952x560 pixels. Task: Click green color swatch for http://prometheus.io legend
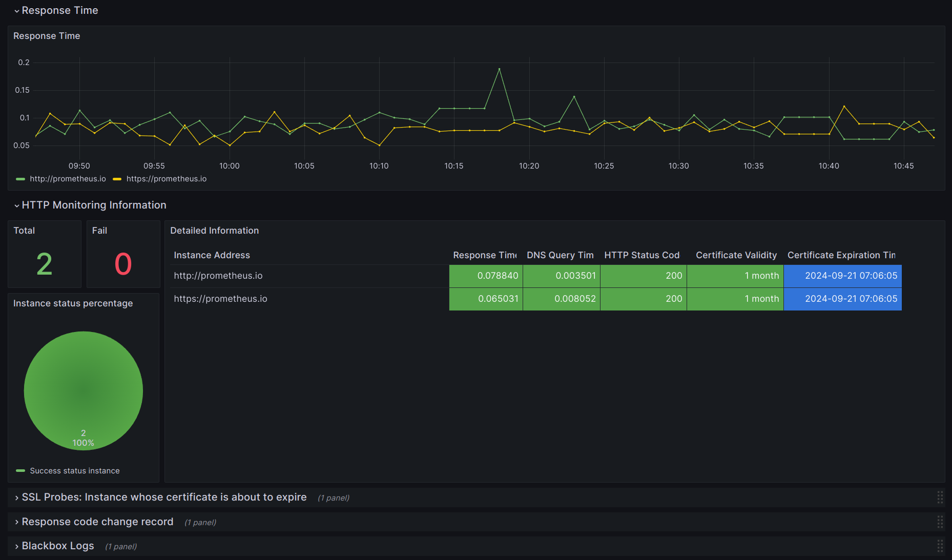(20, 179)
